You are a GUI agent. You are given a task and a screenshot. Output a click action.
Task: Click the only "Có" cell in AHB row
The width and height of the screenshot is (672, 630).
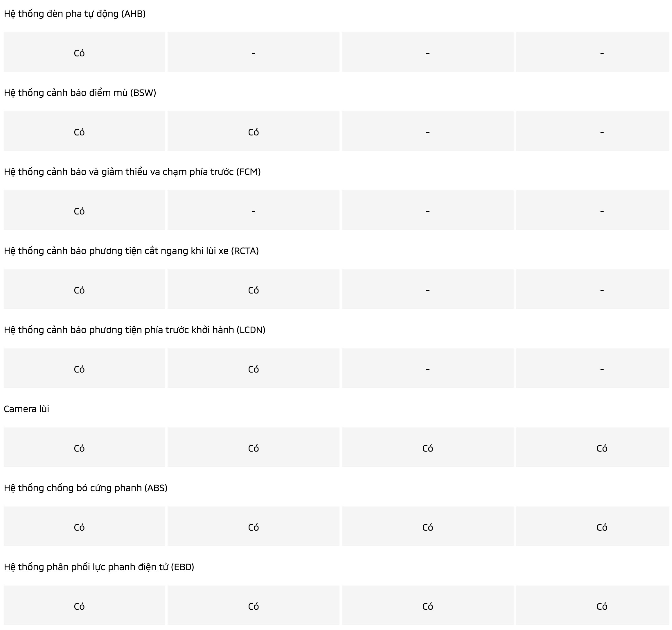pyautogui.click(x=79, y=53)
